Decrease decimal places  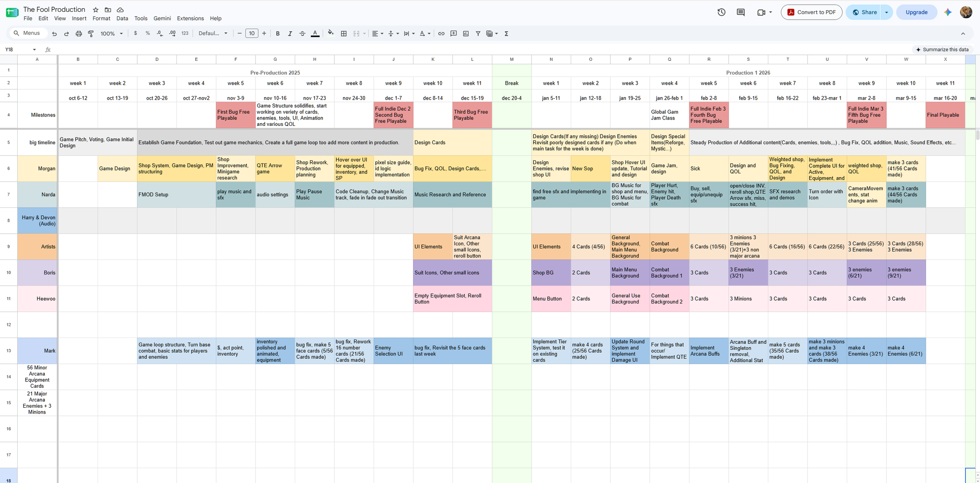160,34
